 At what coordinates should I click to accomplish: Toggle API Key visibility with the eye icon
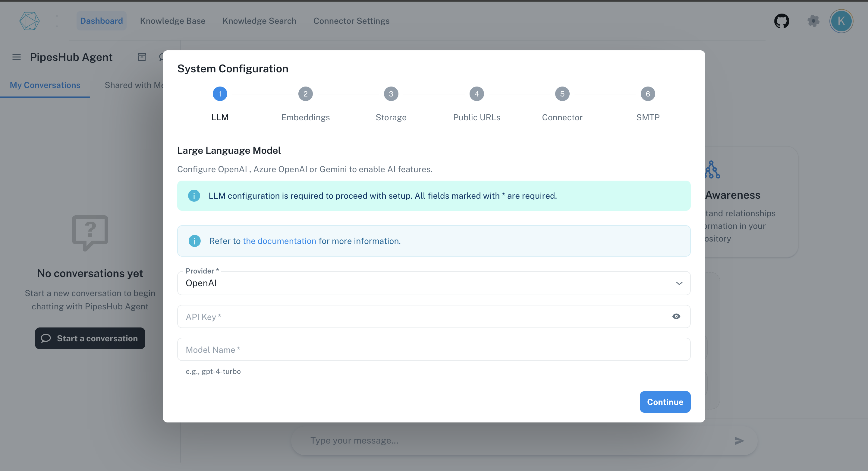click(x=676, y=316)
